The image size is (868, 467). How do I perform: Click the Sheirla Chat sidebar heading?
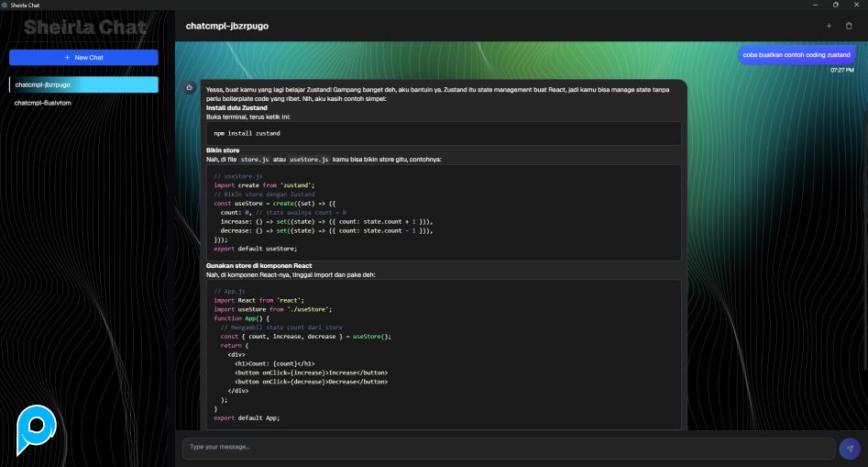84,28
